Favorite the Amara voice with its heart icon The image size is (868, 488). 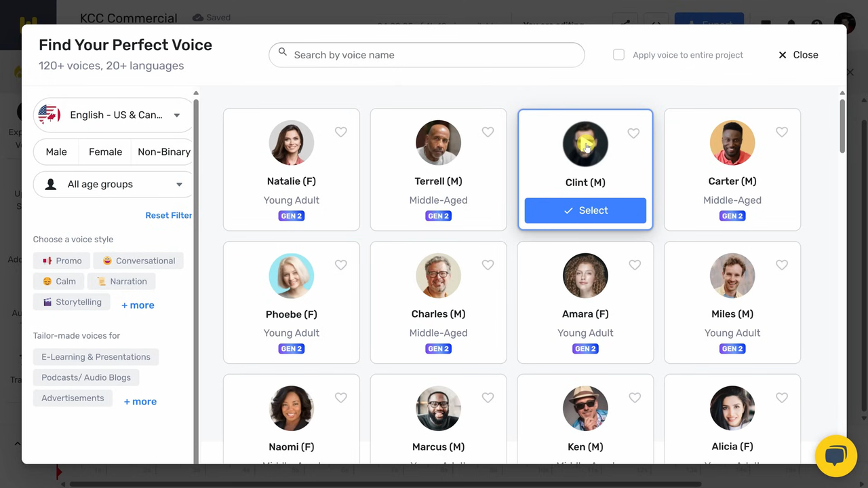click(x=635, y=265)
